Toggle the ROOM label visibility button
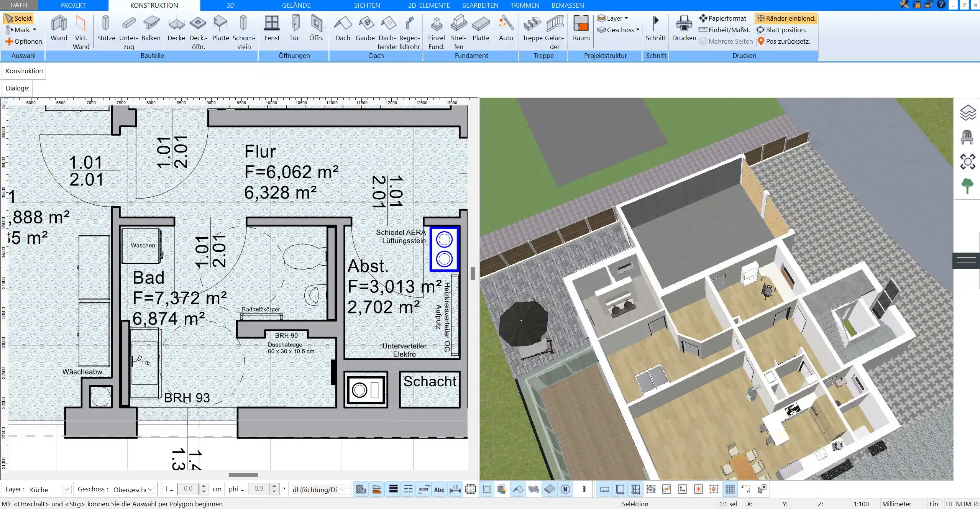This screenshot has width=980, height=509. pos(424,489)
